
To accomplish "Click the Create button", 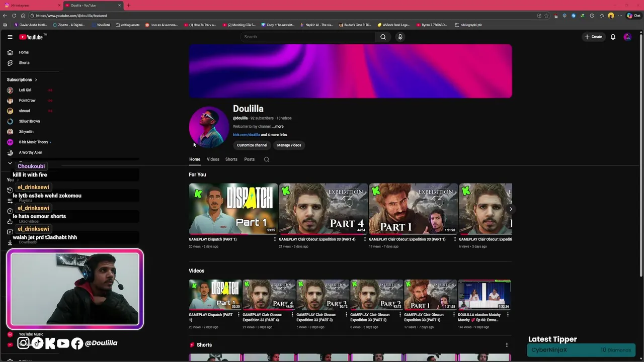I will pos(593,37).
